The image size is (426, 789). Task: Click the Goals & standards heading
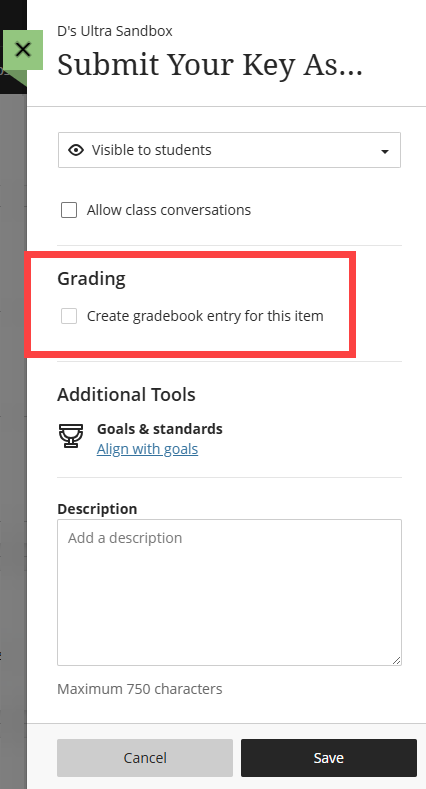click(x=159, y=429)
